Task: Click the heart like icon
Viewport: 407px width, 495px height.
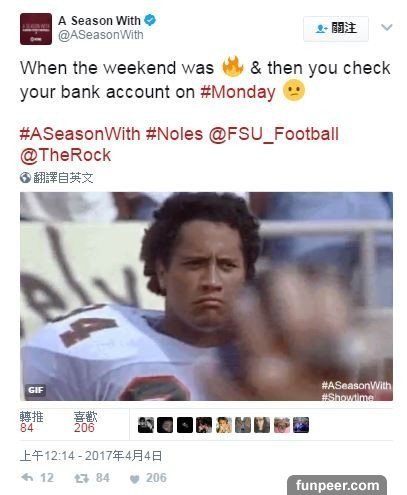Action: (x=135, y=479)
